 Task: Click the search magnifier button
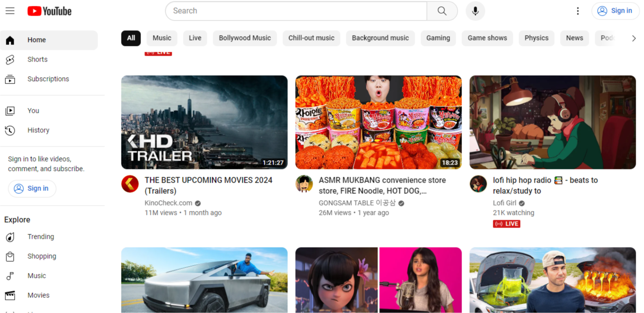point(442,11)
